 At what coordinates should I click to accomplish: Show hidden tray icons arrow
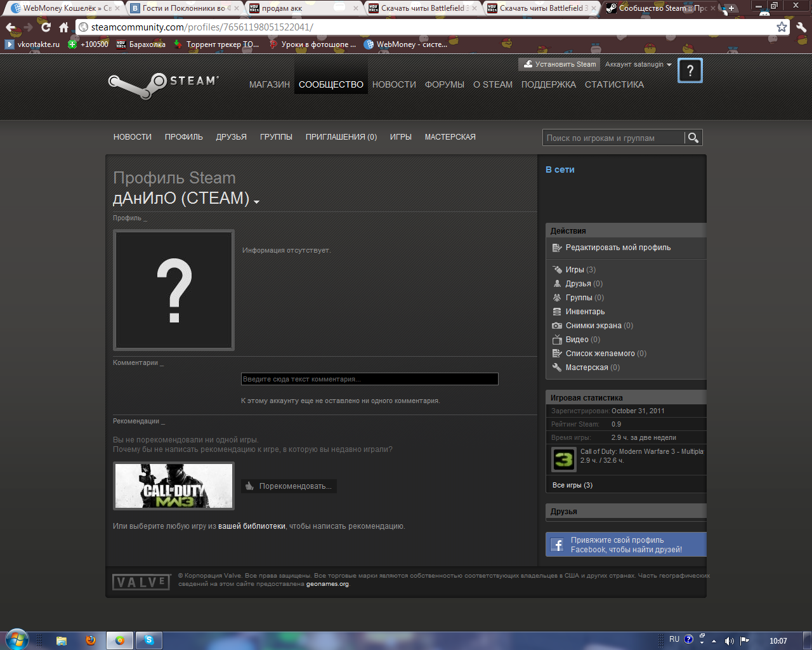pos(714,641)
